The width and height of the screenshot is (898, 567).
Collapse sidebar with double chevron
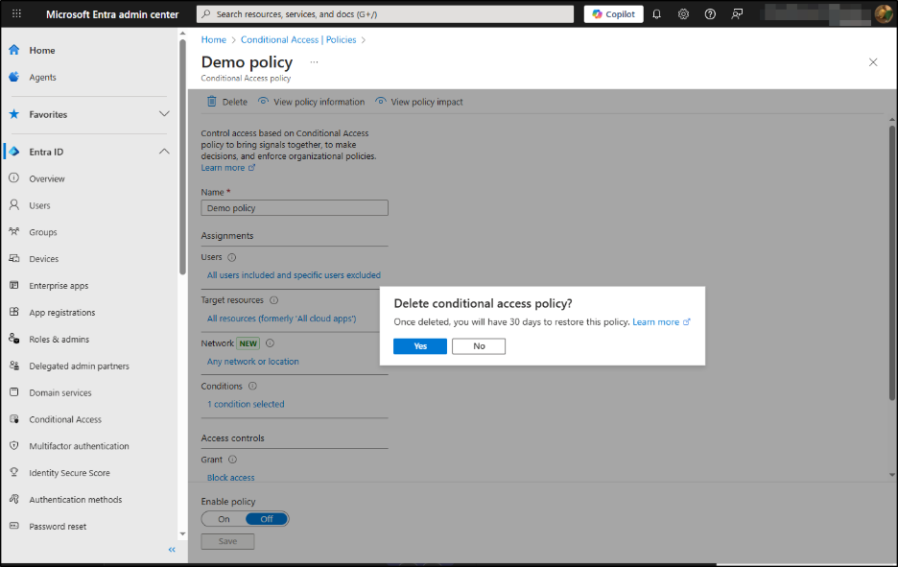pos(172,550)
